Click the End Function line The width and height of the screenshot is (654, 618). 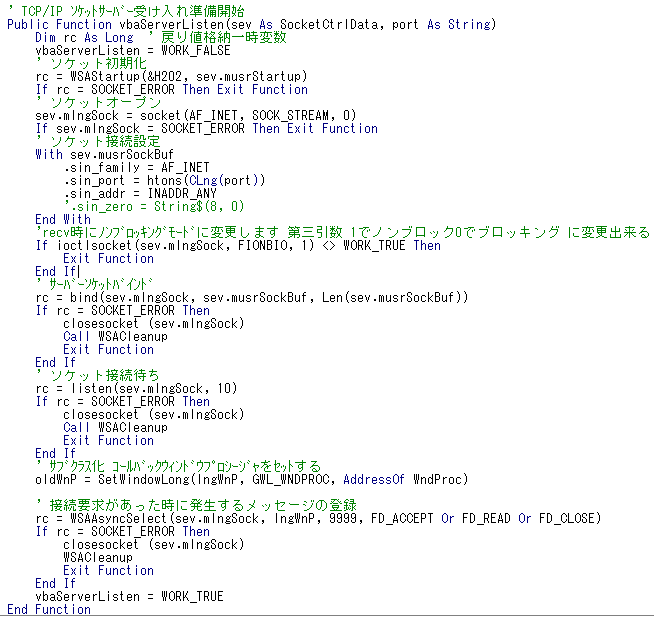48,609
